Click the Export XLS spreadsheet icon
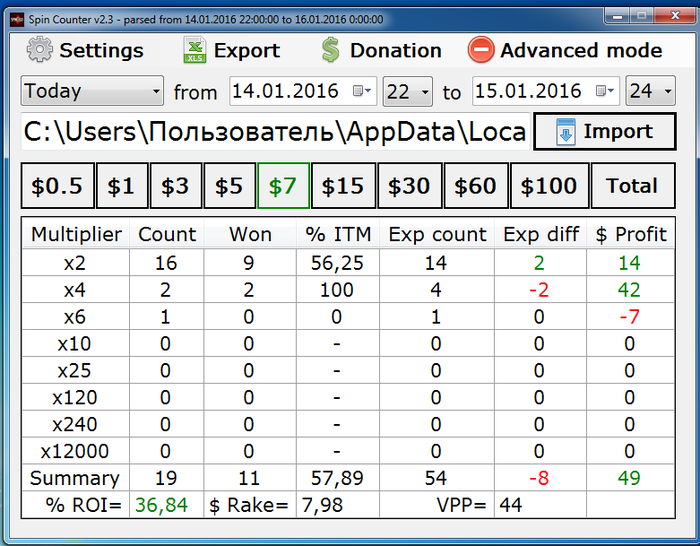 point(195,50)
